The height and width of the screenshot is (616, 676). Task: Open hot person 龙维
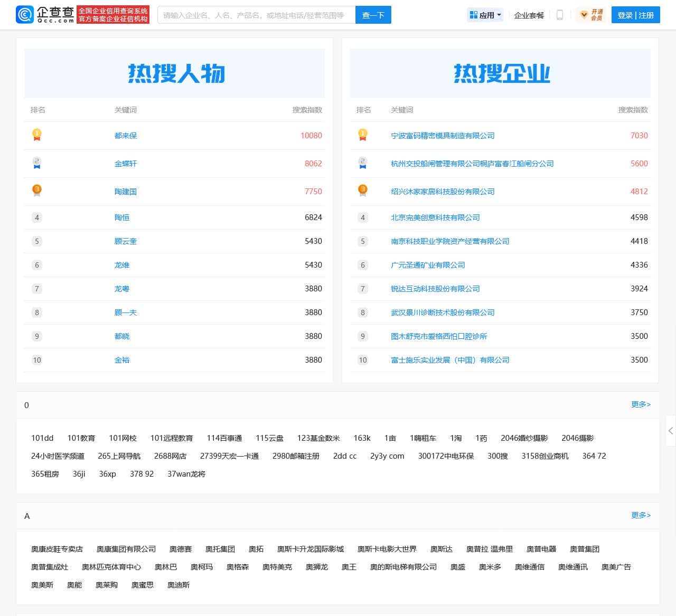pos(122,265)
